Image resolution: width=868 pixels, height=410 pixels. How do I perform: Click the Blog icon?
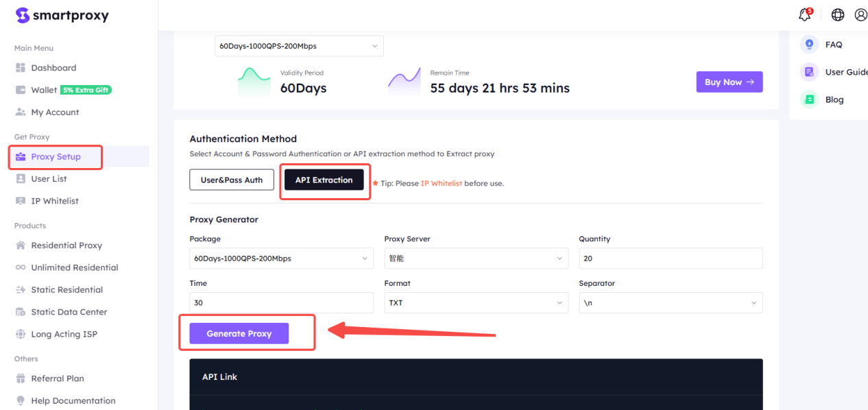(x=810, y=99)
